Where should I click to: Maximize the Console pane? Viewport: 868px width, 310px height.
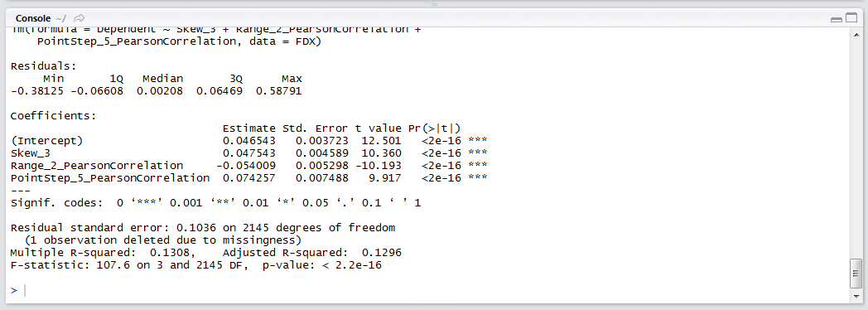(851, 19)
